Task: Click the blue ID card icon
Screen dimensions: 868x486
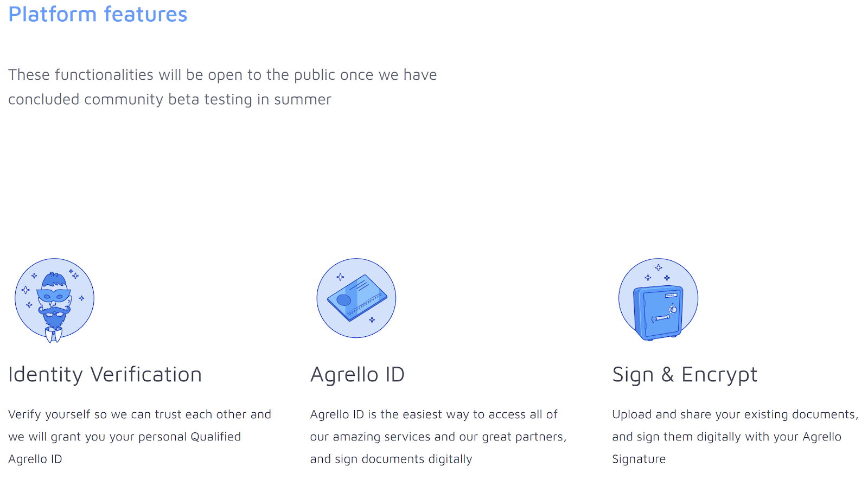Action: click(x=356, y=298)
